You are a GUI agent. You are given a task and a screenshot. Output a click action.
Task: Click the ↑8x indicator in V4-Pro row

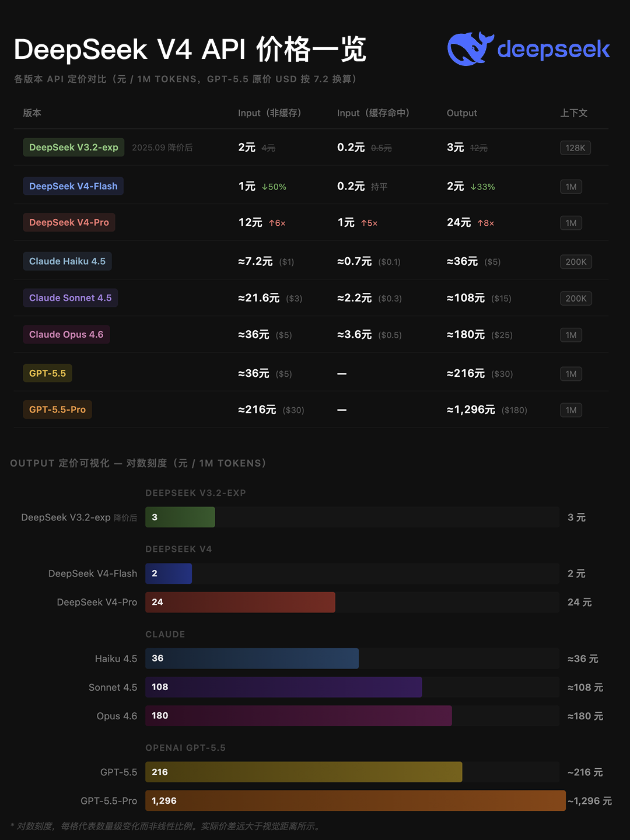[x=485, y=223]
